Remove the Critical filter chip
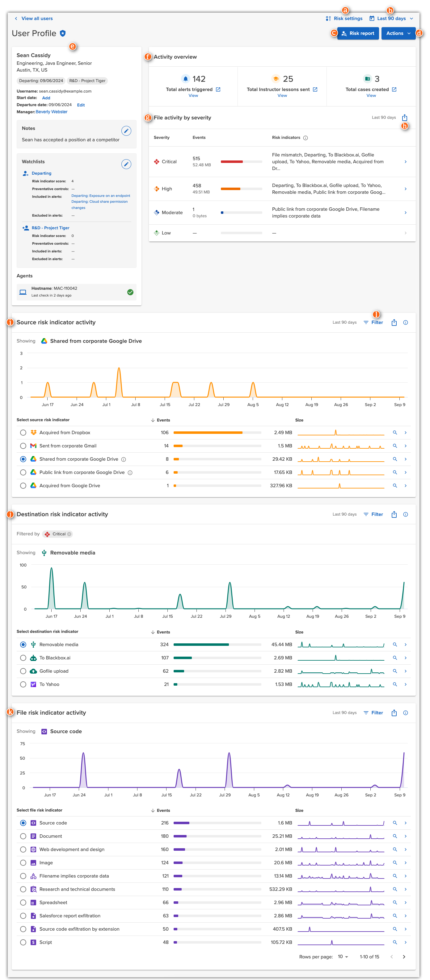 pyautogui.click(x=69, y=534)
